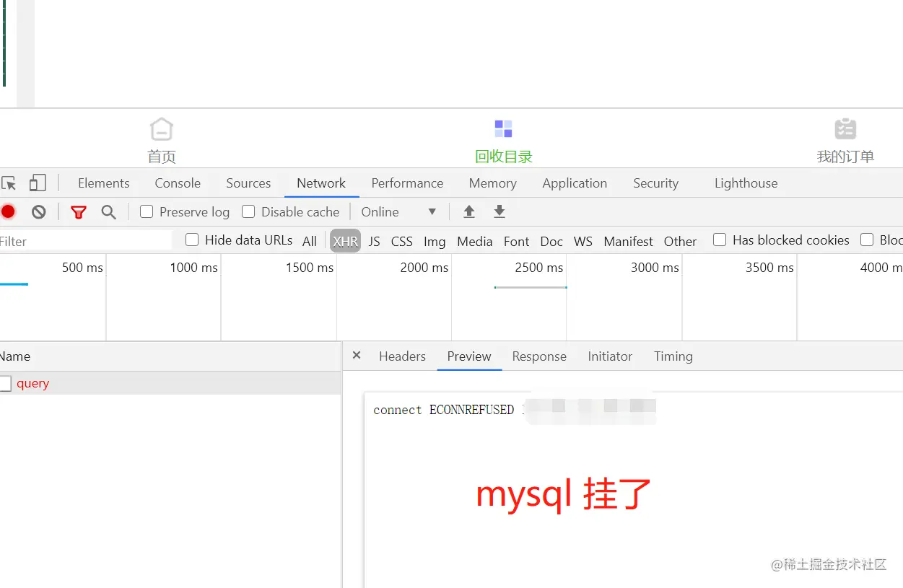
Task: Export HAR file with download arrow
Action: point(500,211)
